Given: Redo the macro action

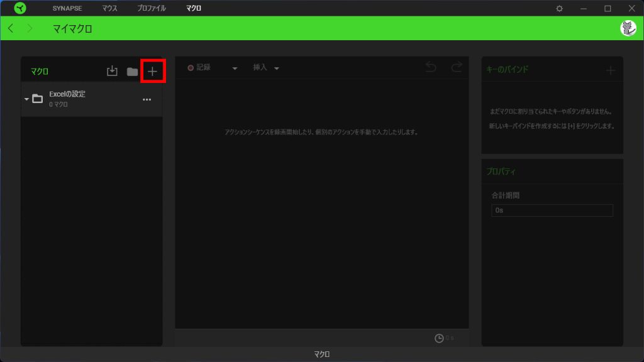Looking at the screenshot, I should tap(457, 67).
